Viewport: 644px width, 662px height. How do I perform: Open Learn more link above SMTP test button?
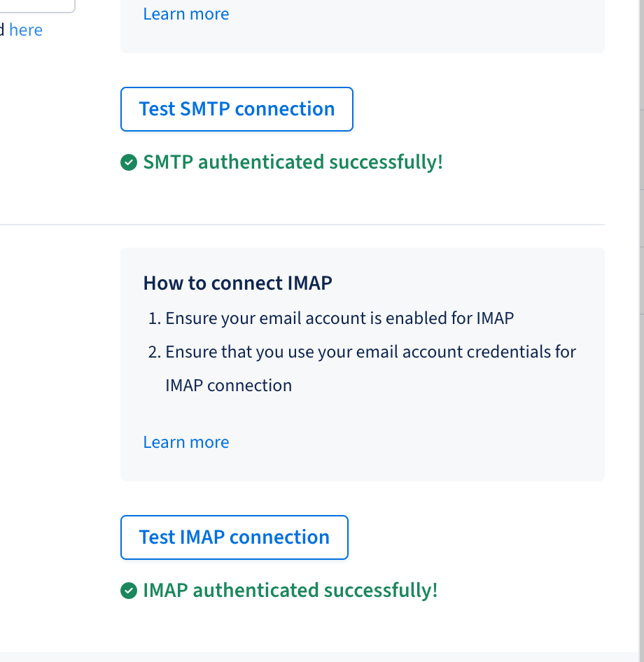[x=185, y=14]
